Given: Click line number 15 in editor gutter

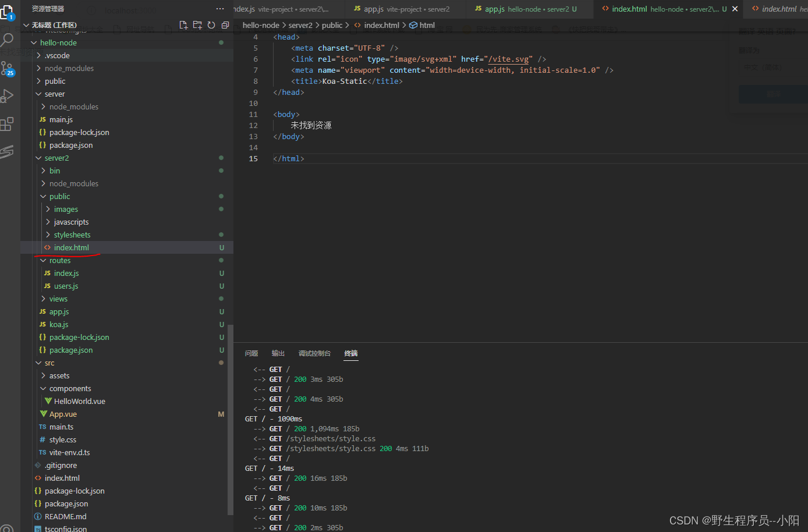Looking at the screenshot, I should 253,158.
